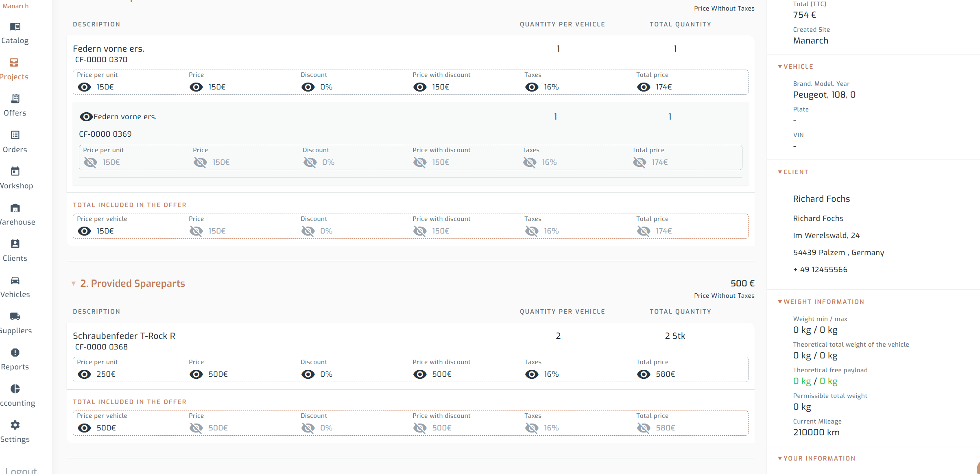Show the hidden 580€ total price in the offer total

pos(643,428)
